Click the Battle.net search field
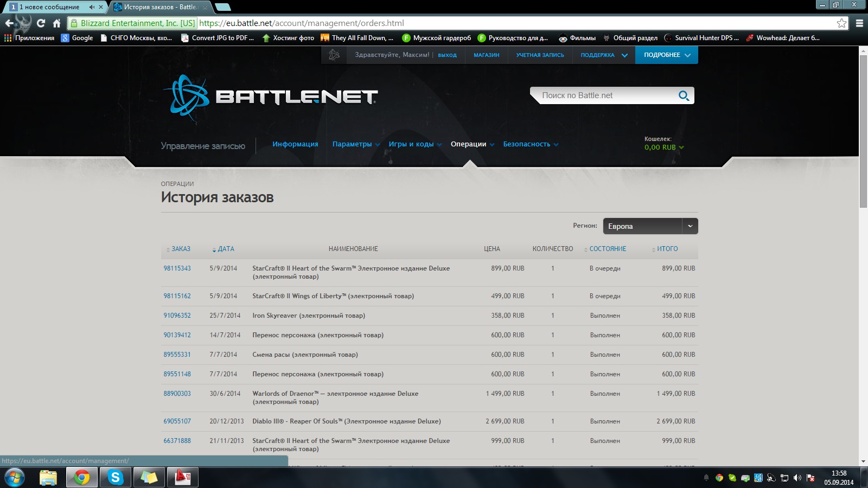 tap(605, 95)
